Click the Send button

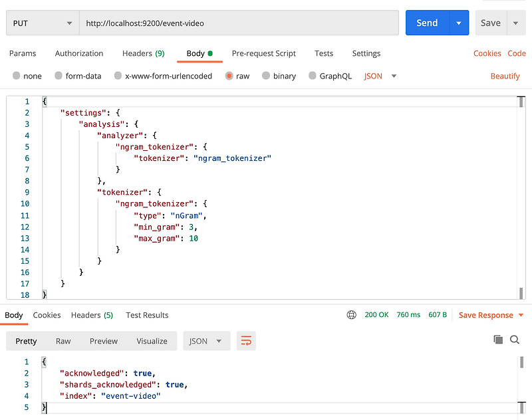pyautogui.click(x=427, y=23)
